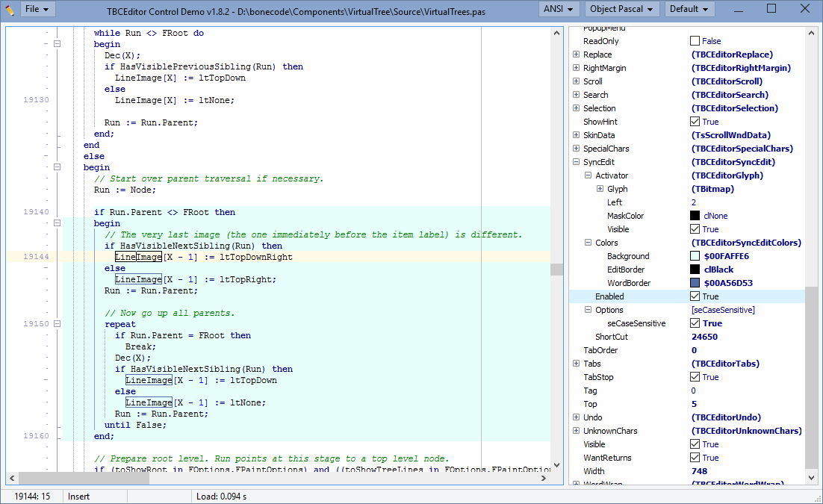Select the Search property row

(596, 95)
